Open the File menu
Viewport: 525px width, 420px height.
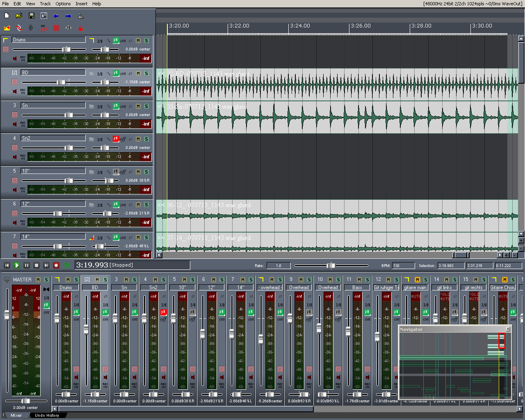[5, 4]
